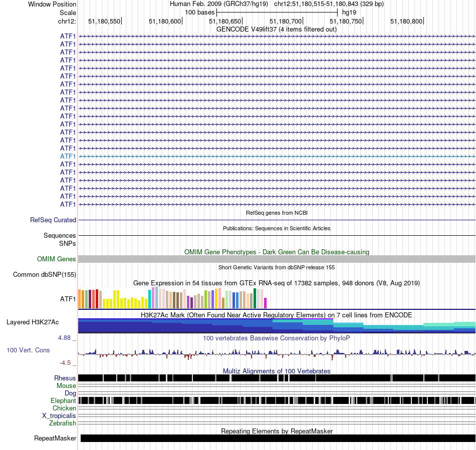Click the SNPs track label
The image size is (476, 450).
pyautogui.click(x=68, y=243)
